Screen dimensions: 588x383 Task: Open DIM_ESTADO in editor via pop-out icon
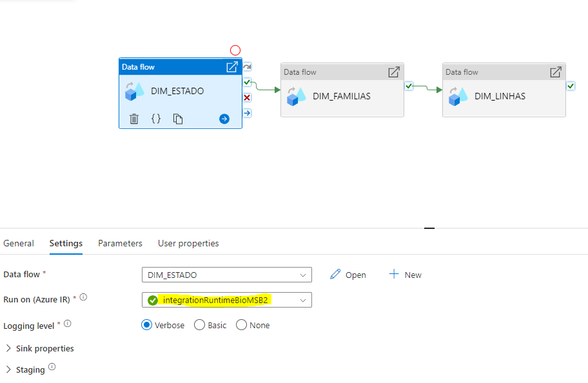pos(231,66)
